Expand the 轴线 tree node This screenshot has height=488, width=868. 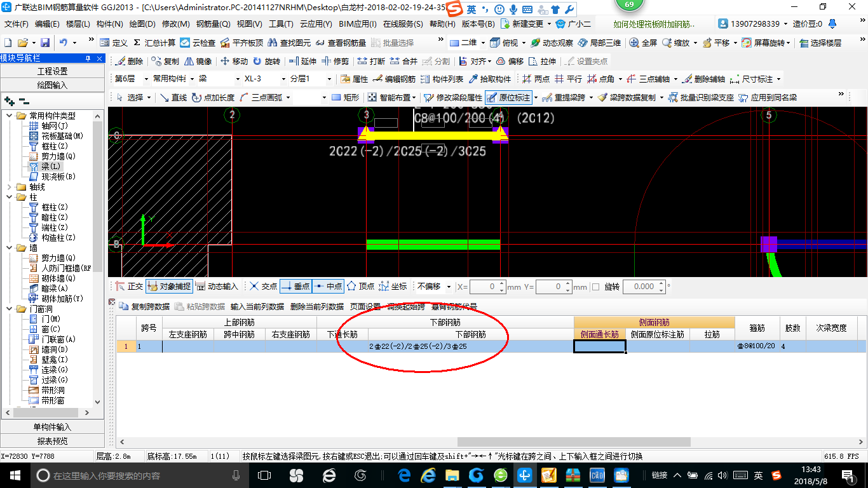tap(9, 187)
